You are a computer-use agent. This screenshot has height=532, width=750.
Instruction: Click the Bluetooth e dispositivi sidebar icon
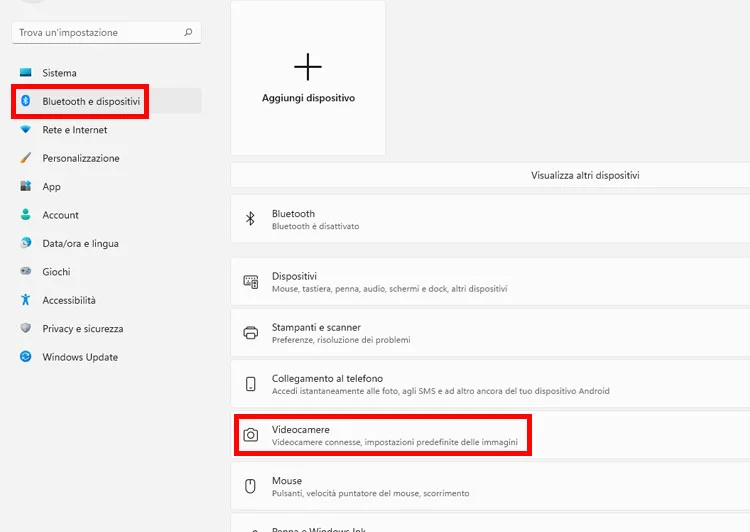click(x=26, y=101)
